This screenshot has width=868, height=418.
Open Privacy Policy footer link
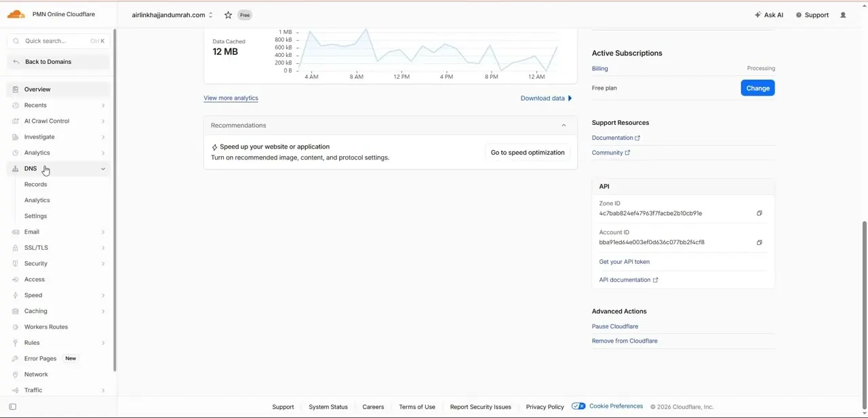point(545,407)
